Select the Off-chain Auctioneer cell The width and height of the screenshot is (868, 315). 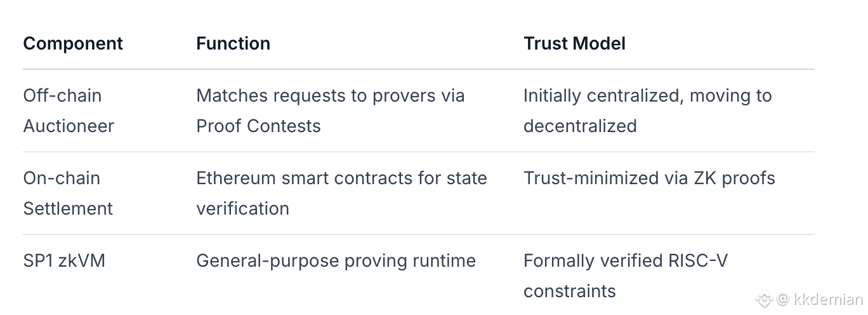click(x=69, y=111)
